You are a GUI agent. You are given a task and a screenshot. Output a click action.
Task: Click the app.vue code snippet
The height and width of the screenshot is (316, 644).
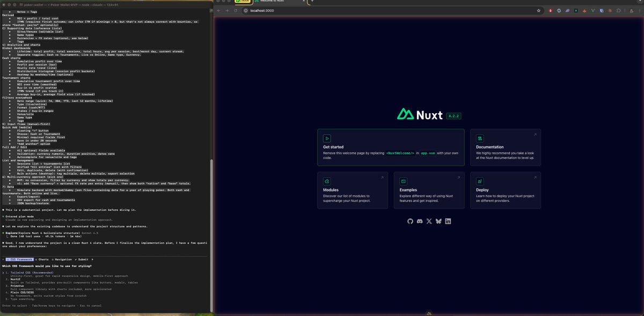tap(428, 153)
